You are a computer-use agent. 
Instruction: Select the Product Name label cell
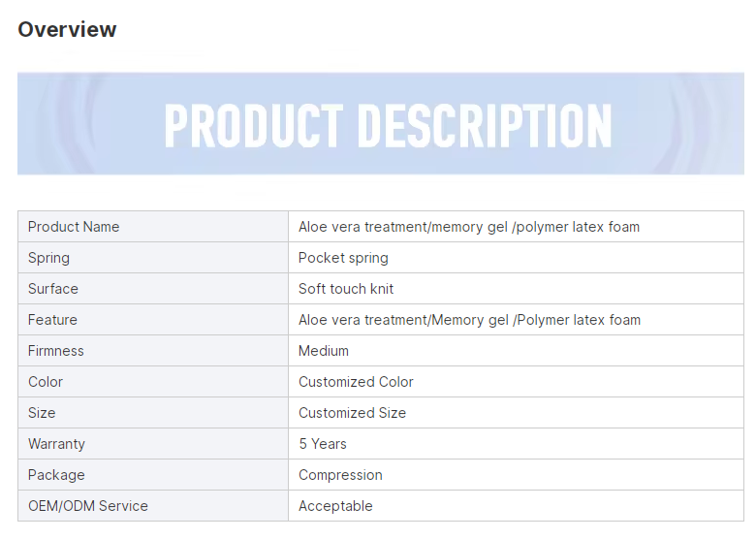tap(153, 227)
